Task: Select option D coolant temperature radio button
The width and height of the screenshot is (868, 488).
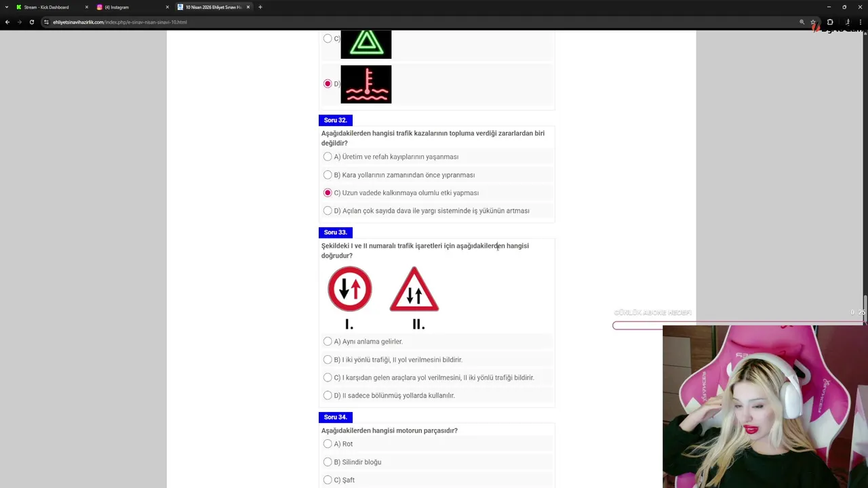Action: [x=328, y=84]
